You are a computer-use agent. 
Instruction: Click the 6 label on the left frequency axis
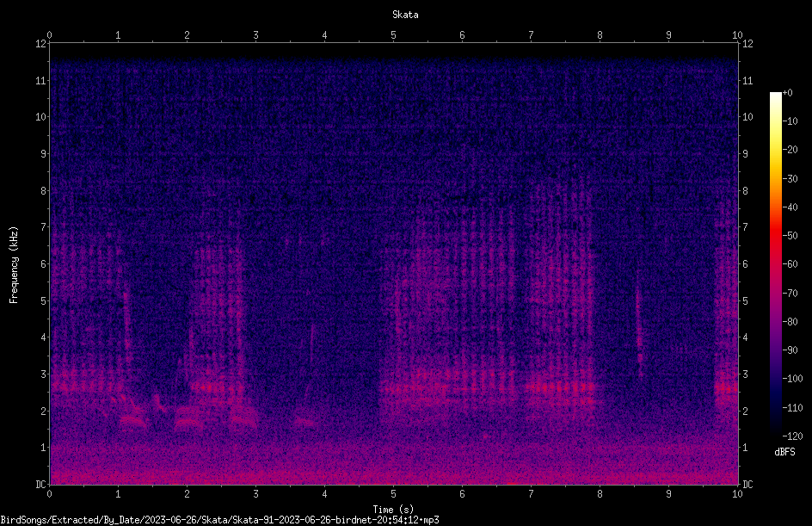(43, 263)
